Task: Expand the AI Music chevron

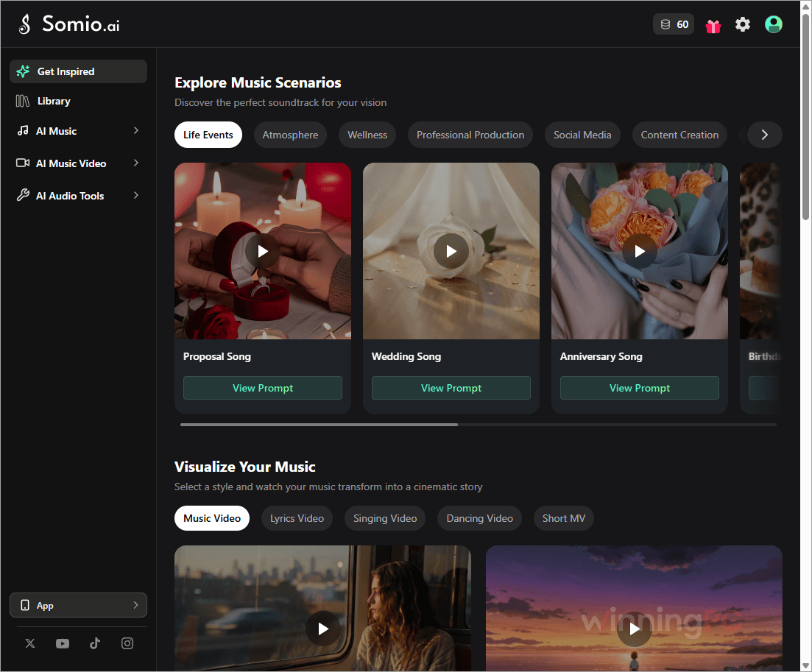Action: coord(135,130)
